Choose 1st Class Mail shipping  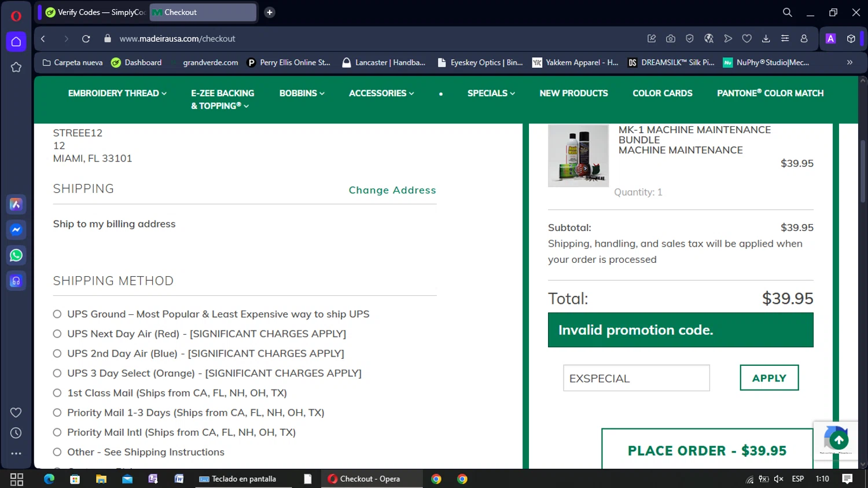coord(57,393)
